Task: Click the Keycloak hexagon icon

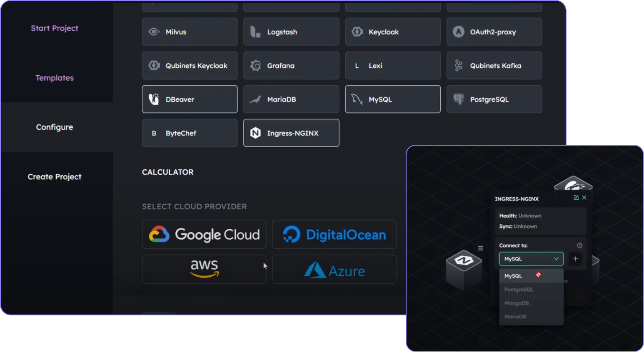Action: coord(357,32)
